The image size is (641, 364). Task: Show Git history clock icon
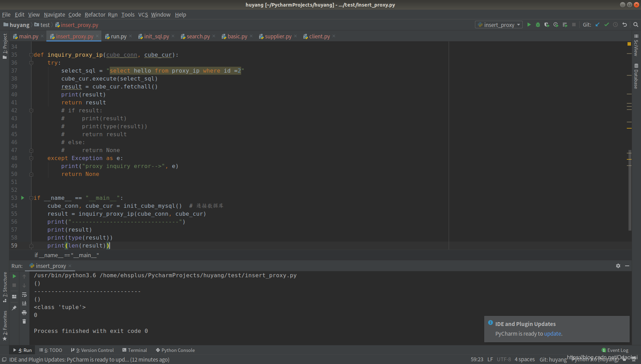pos(615,25)
